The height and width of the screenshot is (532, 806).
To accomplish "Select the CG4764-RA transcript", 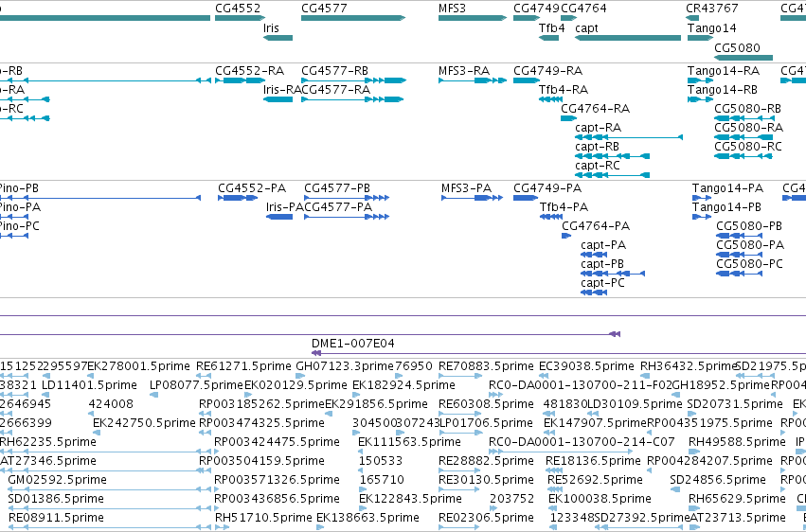I will click(568, 118).
